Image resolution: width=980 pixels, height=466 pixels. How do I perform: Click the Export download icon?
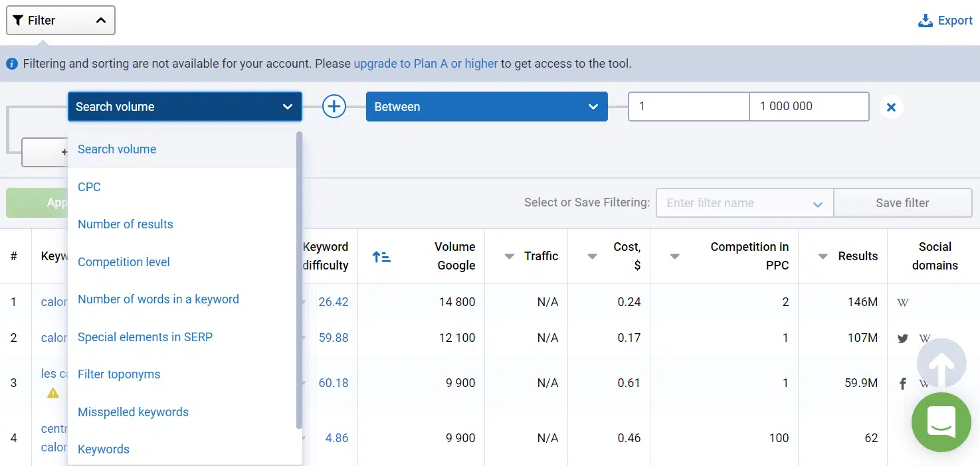(x=925, y=21)
